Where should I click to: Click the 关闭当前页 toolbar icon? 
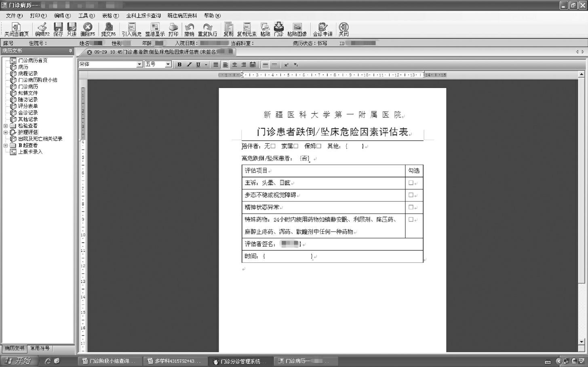tap(16, 29)
